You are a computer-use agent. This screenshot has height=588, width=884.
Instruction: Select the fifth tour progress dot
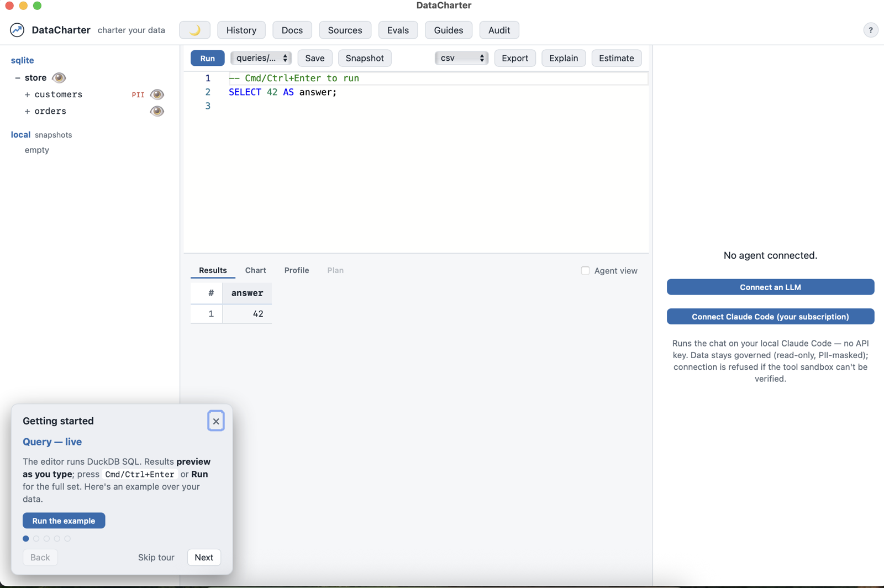point(67,538)
